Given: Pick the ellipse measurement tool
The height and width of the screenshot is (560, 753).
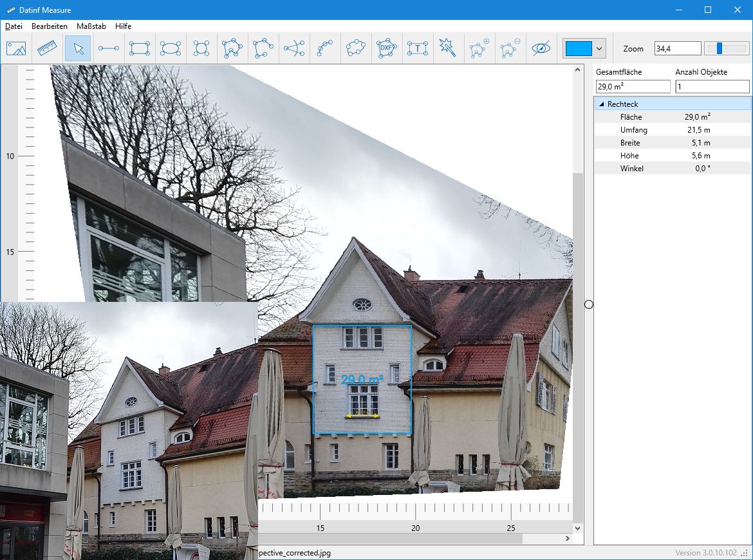Looking at the screenshot, I should pyautogui.click(x=171, y=48).
